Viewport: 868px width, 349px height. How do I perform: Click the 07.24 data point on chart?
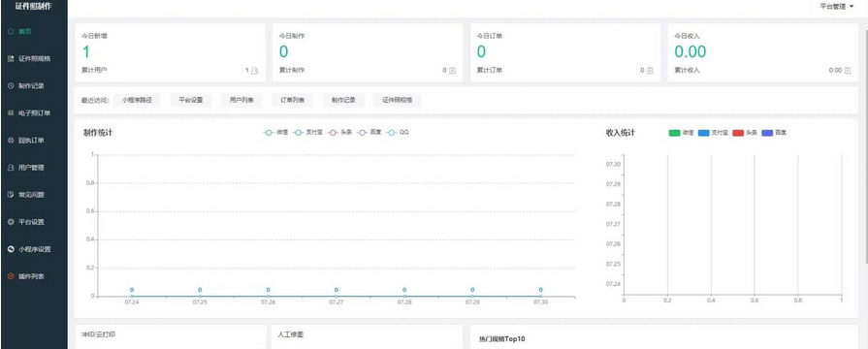click(132, 296)
